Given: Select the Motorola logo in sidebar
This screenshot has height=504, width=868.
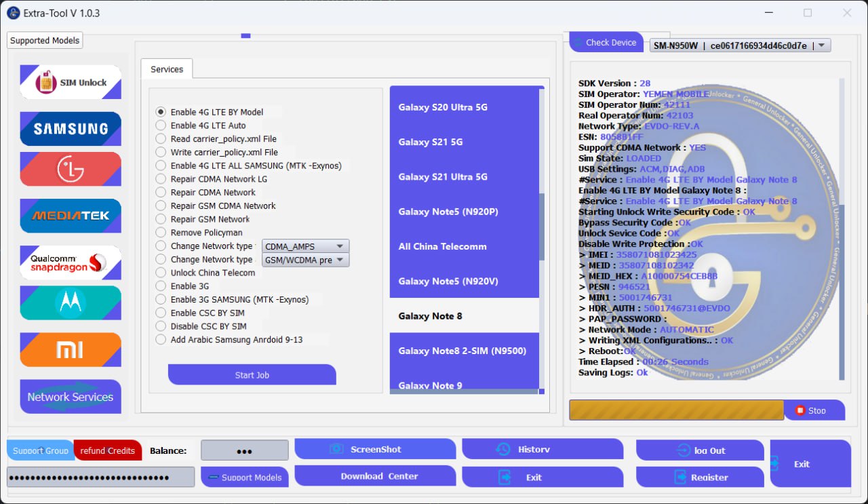Looking at the screenshot, I should pos(71,303).
